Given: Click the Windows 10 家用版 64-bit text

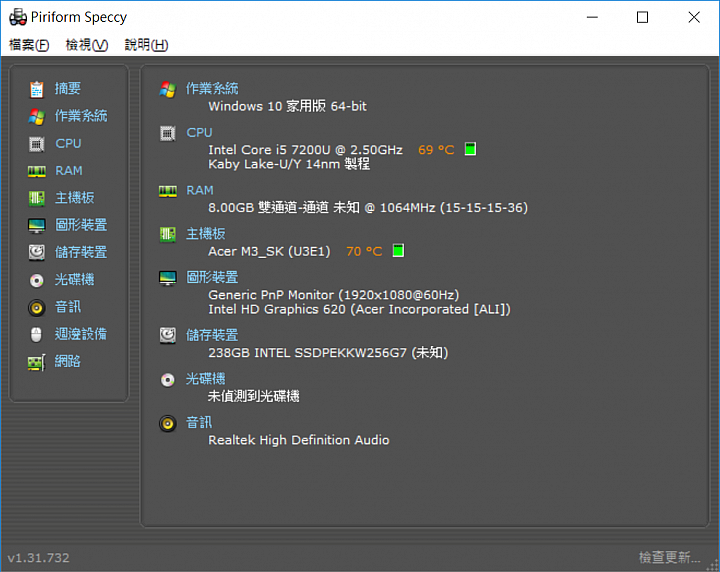Looking at the screenshot, I should click(287, 107).
